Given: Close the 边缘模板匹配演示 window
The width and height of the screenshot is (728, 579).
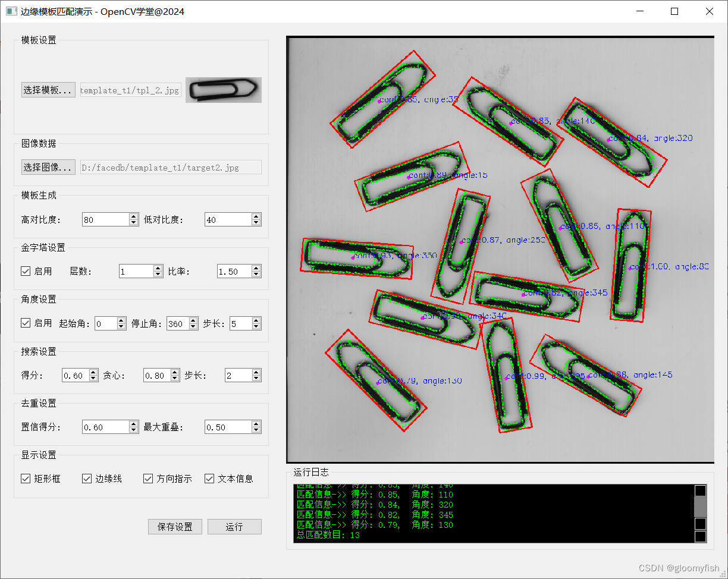Looking at the screenshot, I should pos(709,11).
